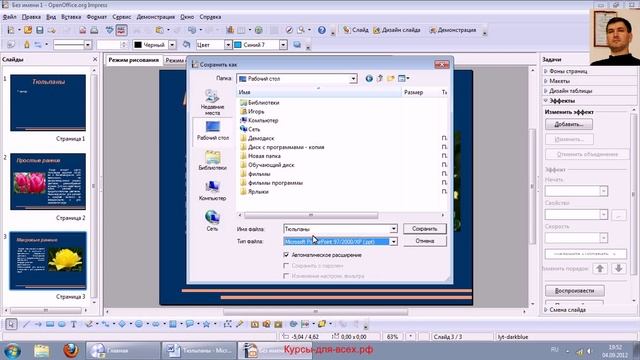Go back to previous folder in dialog
Image resolution: width=640 pixels, height=360 pixels.
pos(369,78)
